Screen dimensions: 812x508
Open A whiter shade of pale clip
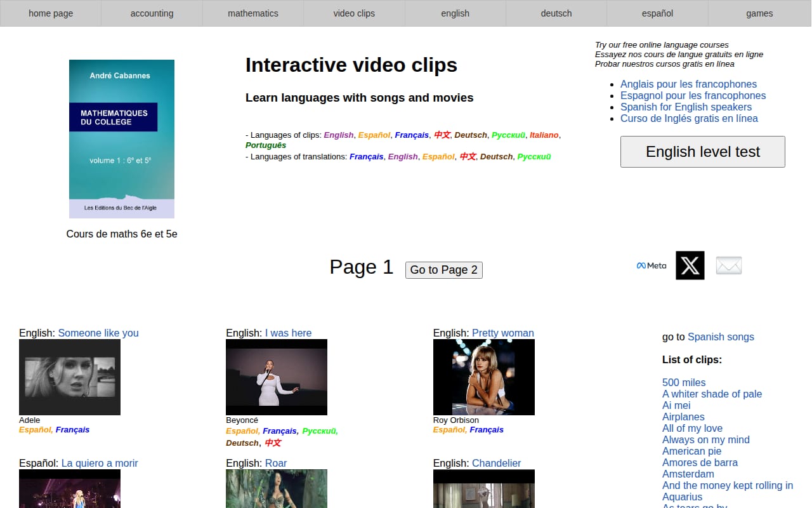pyautogui.click(x=712, y=394)
